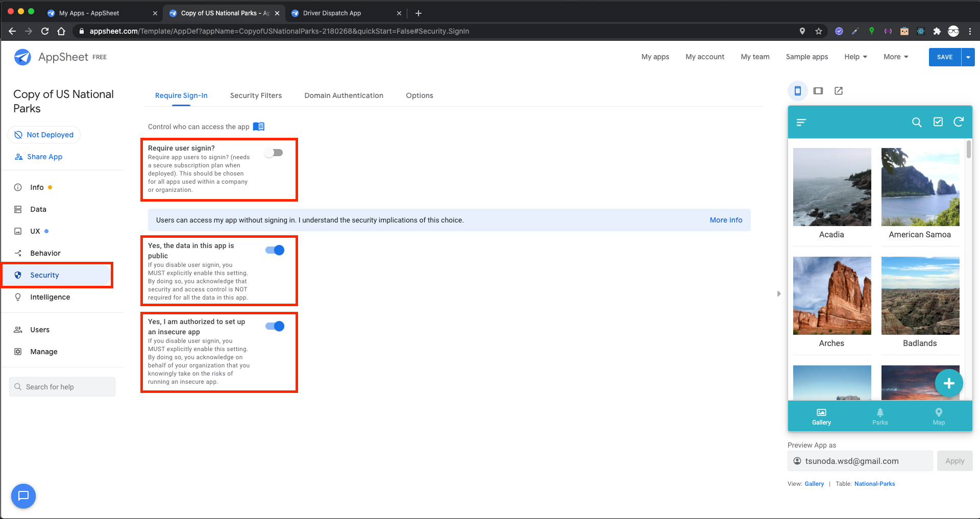Go to My apps page
This screenshot has height=519, width=980.
click(x=655, y=57)
